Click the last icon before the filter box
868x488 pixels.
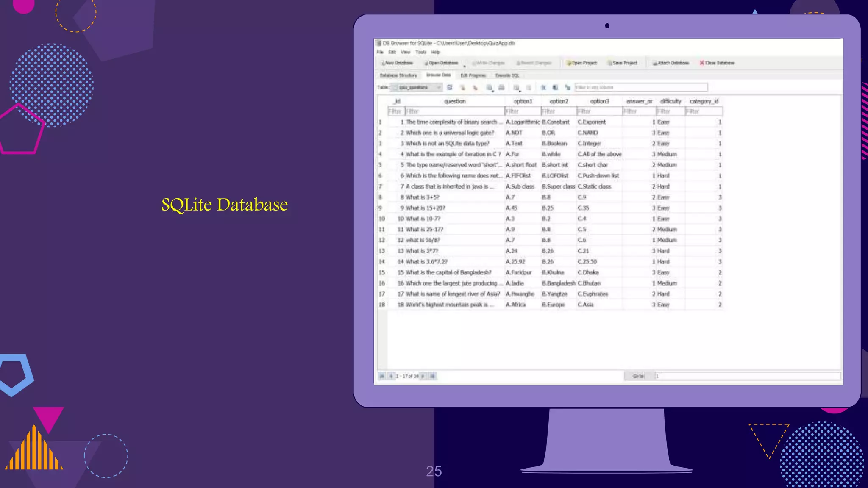coord(568,88)
